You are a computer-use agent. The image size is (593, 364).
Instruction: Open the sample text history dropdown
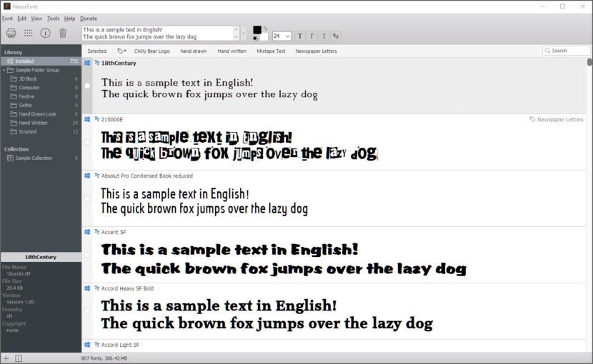pyautogui.click(x=244, y=34)
